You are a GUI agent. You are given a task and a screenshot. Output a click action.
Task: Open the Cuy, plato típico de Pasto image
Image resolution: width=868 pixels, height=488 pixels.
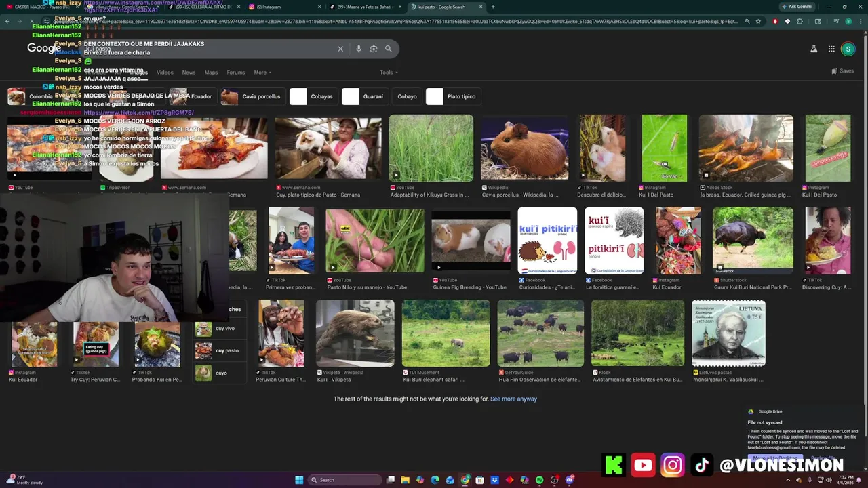[328, 148]
